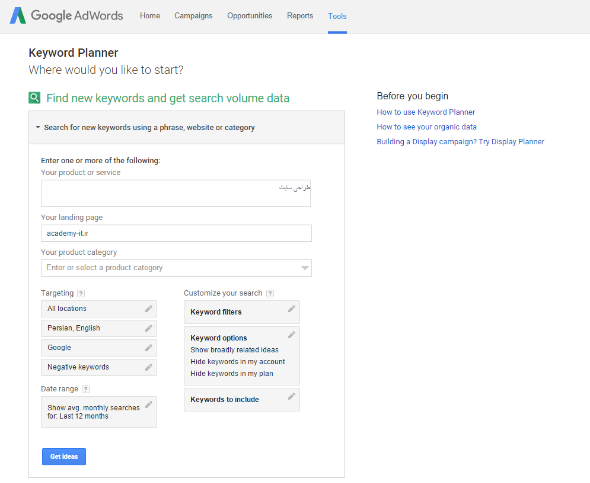Click Show avg. monthly searches date box

pos(99,412)
